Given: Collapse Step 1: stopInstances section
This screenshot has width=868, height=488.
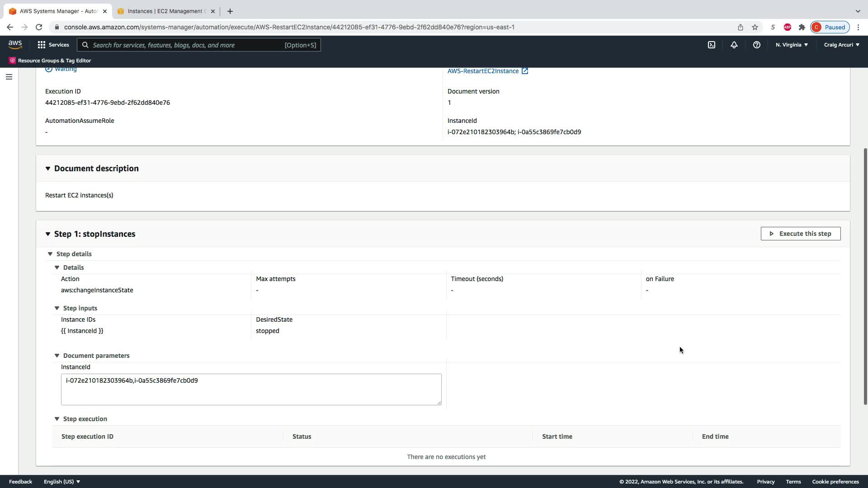Looking at the screenshot, I should click(48, 234).
